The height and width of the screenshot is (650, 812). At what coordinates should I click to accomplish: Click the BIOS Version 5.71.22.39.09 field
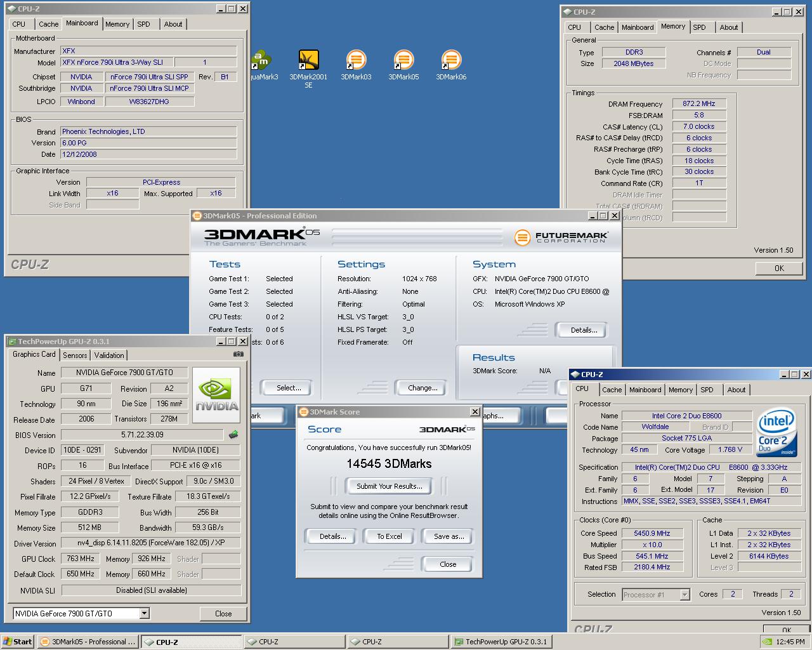pos(143,435)
